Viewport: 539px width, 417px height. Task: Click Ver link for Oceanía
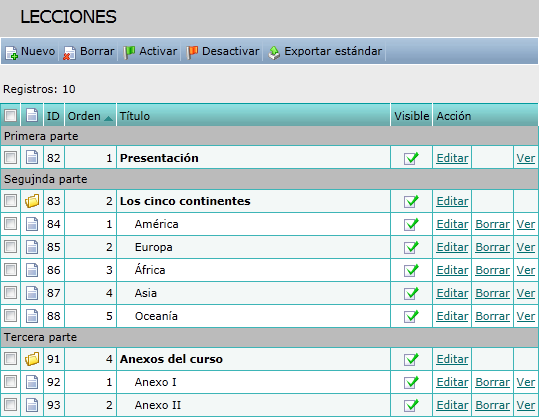pyautogui.click(x=526, y=316)
